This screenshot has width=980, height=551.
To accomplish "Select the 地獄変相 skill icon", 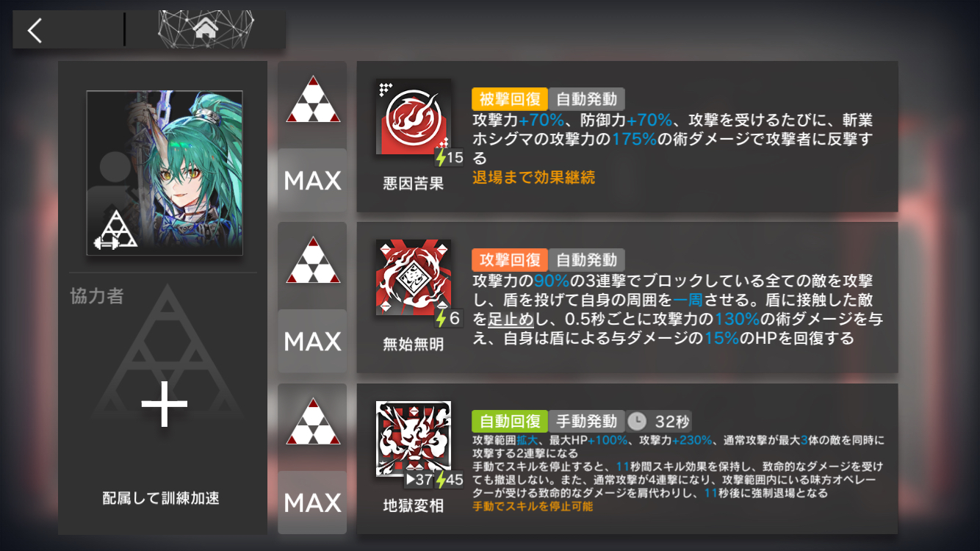I will click(x=413, y=438).
